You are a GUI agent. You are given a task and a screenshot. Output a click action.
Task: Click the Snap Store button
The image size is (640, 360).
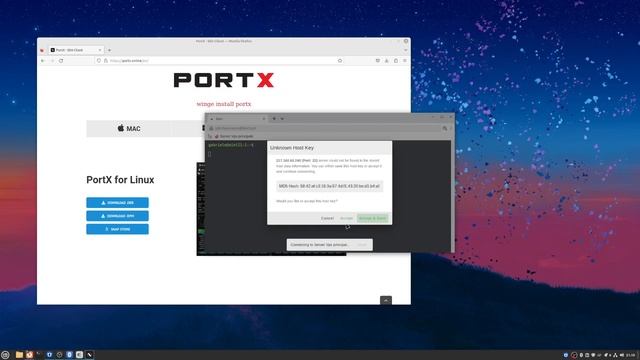point(117,229)
